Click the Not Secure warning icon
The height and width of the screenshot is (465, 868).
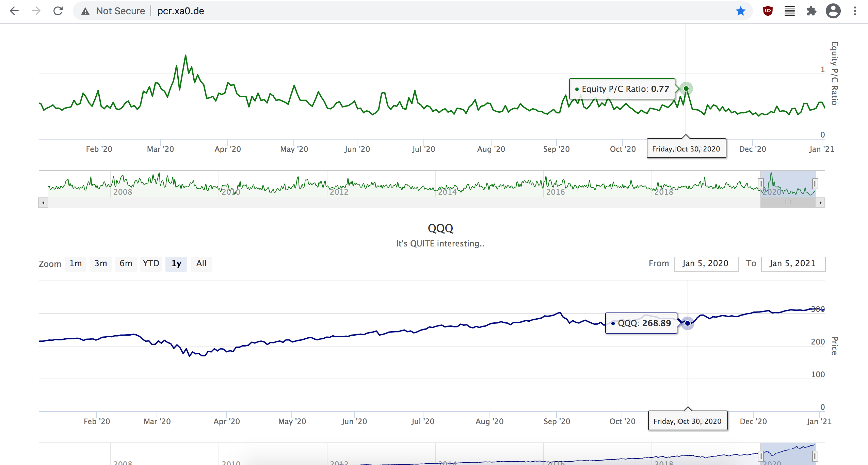point(85,11)
